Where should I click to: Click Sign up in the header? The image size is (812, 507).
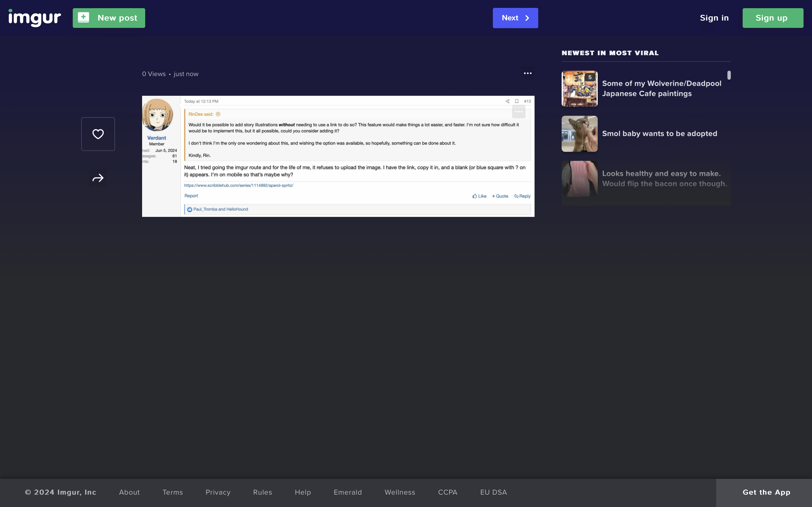click(x=773, y=18)
